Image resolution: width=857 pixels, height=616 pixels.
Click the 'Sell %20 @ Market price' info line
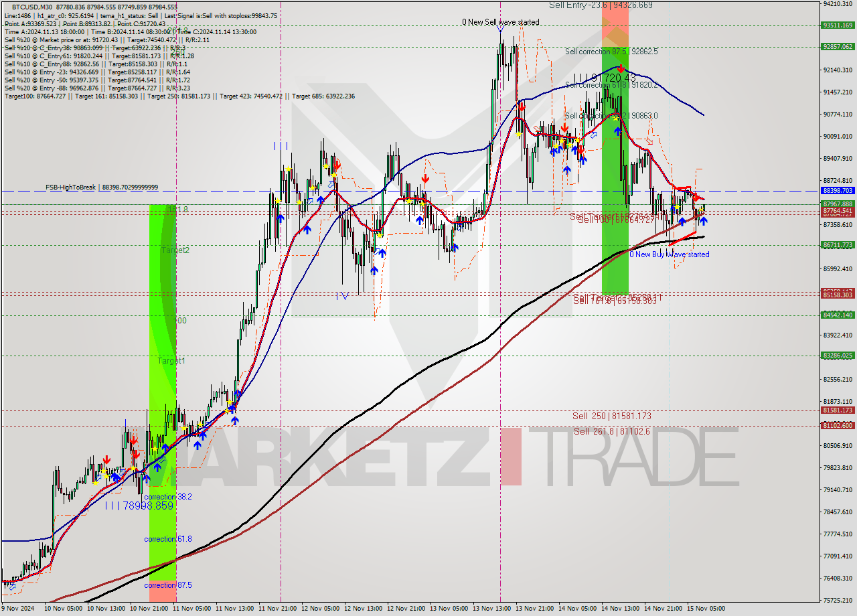click(107, 40)
